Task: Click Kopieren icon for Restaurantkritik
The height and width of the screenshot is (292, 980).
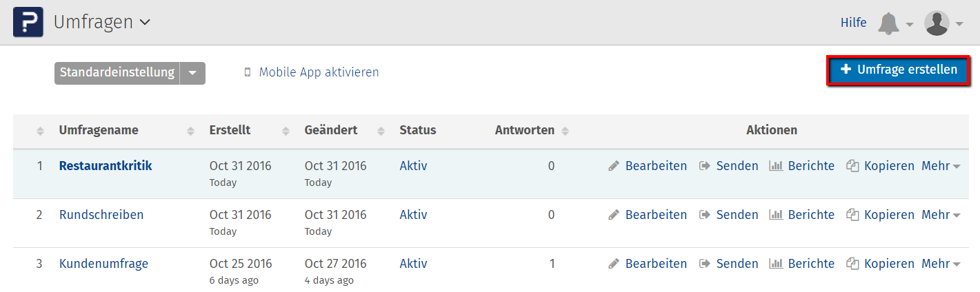Action: coord(852,166)
